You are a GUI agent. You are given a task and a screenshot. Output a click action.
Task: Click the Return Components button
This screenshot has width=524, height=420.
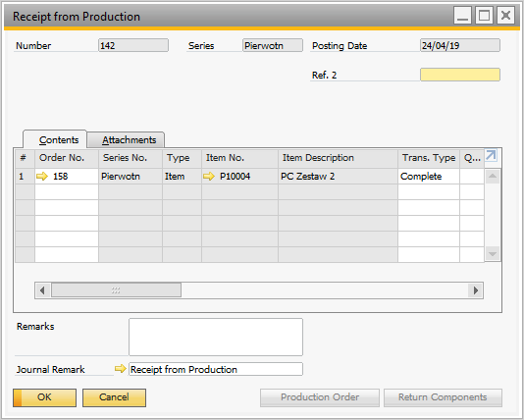click(x=443, y=397)
